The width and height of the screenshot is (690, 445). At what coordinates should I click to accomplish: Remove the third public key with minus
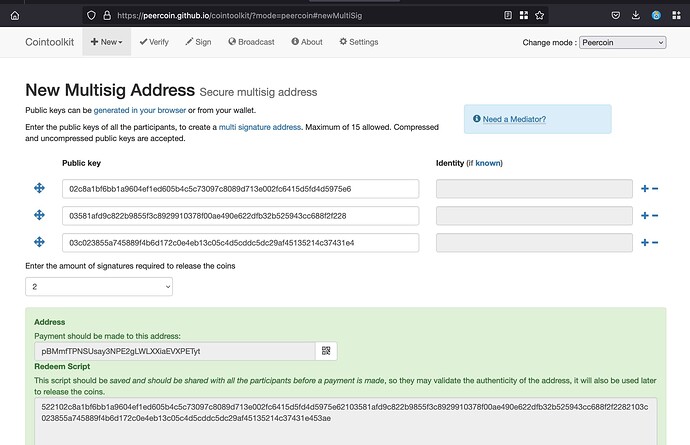tap(655, 242)
